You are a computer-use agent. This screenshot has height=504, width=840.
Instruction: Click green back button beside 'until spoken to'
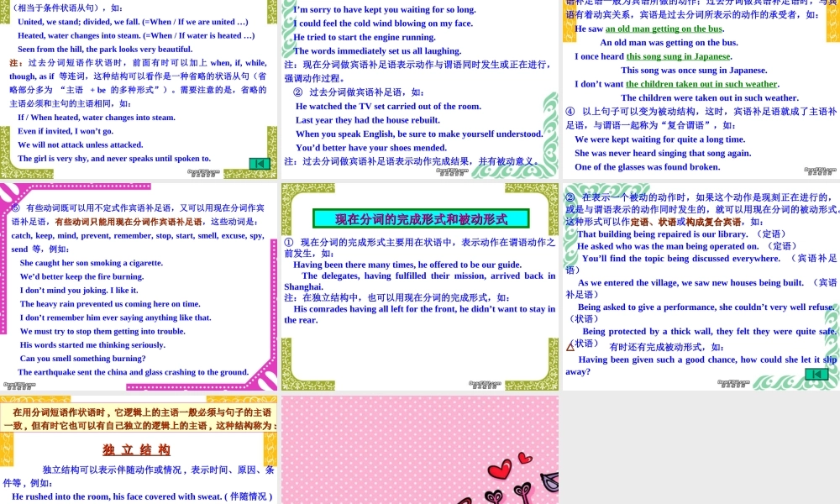(x=260, y=163)
